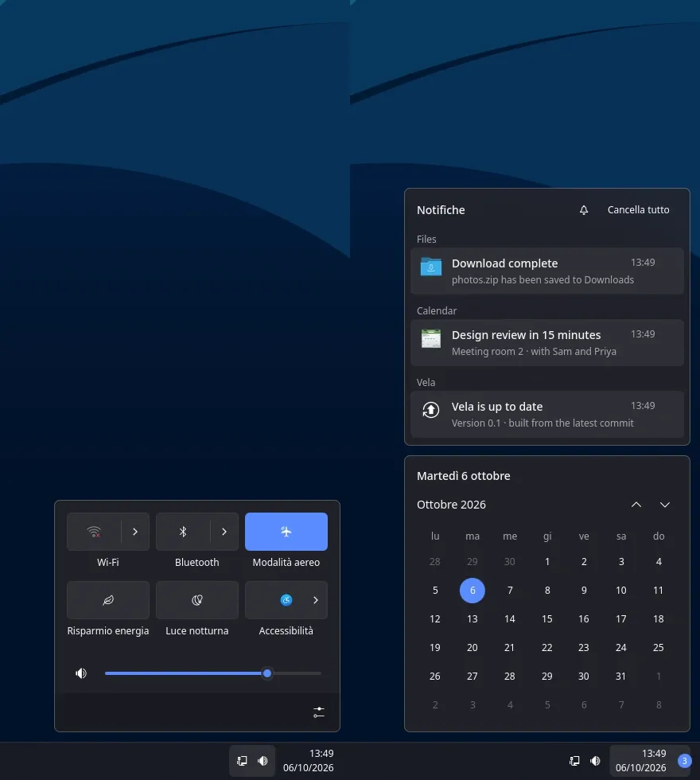Image resolution: width=700 pixels, height=780 pixels.
Task: Select October 11 in calendar
Action: (659, 591)
